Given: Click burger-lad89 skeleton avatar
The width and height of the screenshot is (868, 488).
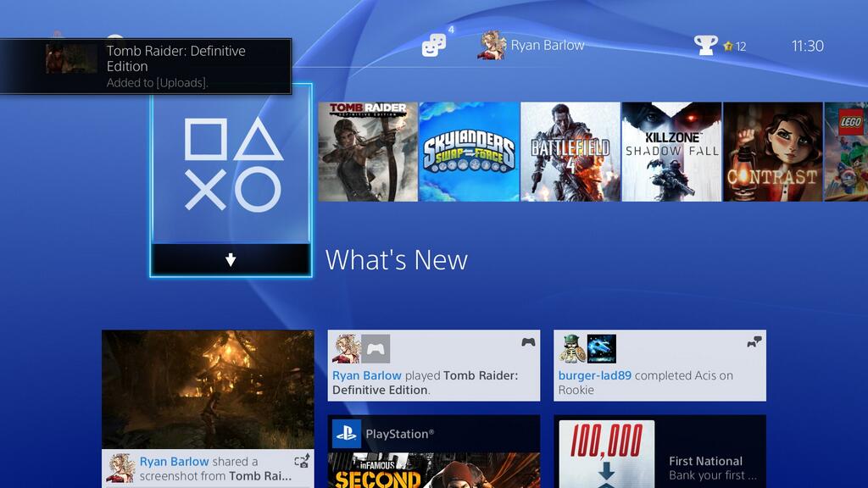Looking at the screenshot, I should click(x=572, y=348).
